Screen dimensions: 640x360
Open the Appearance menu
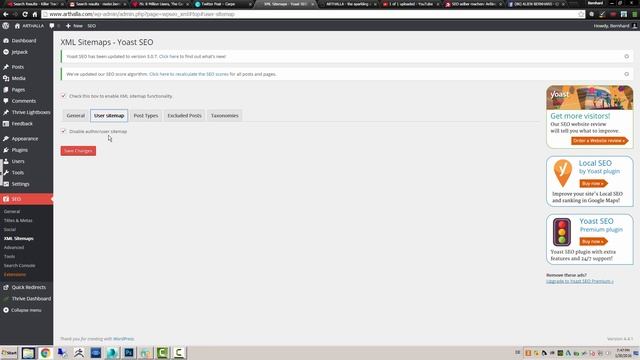(24, 139)
